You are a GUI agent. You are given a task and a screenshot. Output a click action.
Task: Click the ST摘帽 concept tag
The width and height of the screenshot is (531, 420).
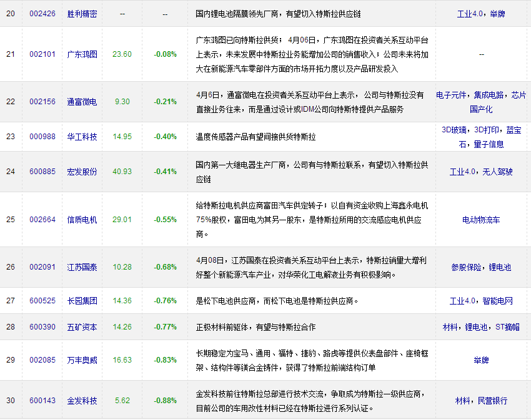pos(507,327)
